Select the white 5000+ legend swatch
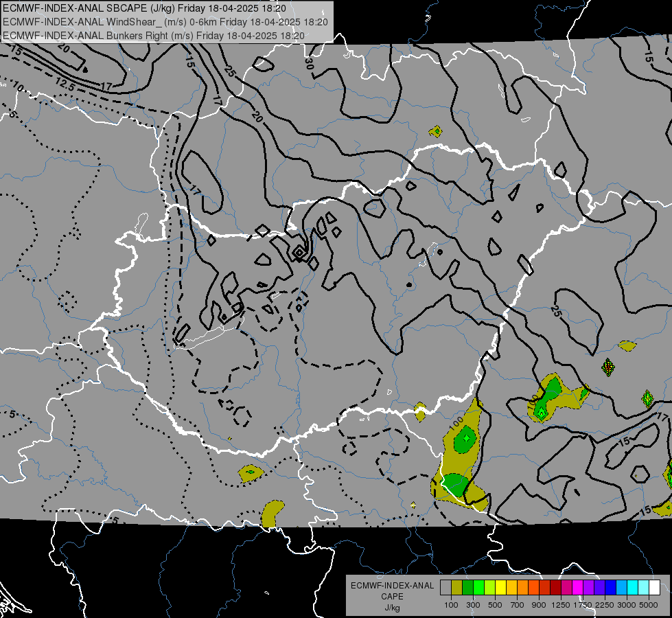This screenshot has width=672, height=618. (654, 588)
